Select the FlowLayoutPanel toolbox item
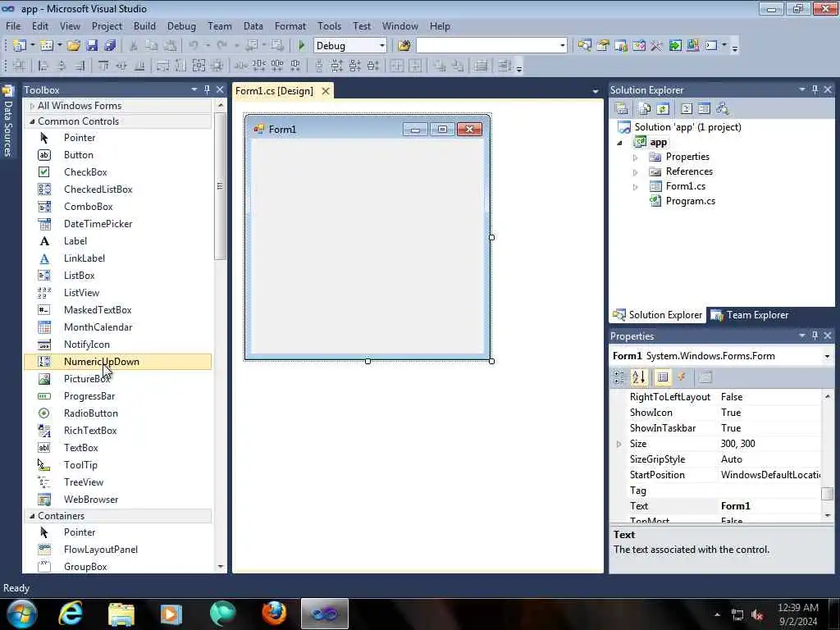 [118, 550]
